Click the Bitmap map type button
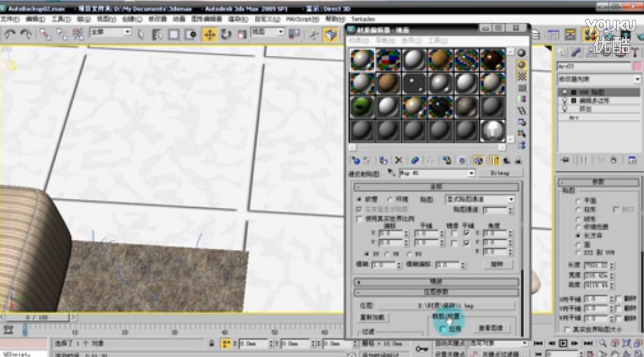Screen dimensions: 644x357 tap(500, 173)
